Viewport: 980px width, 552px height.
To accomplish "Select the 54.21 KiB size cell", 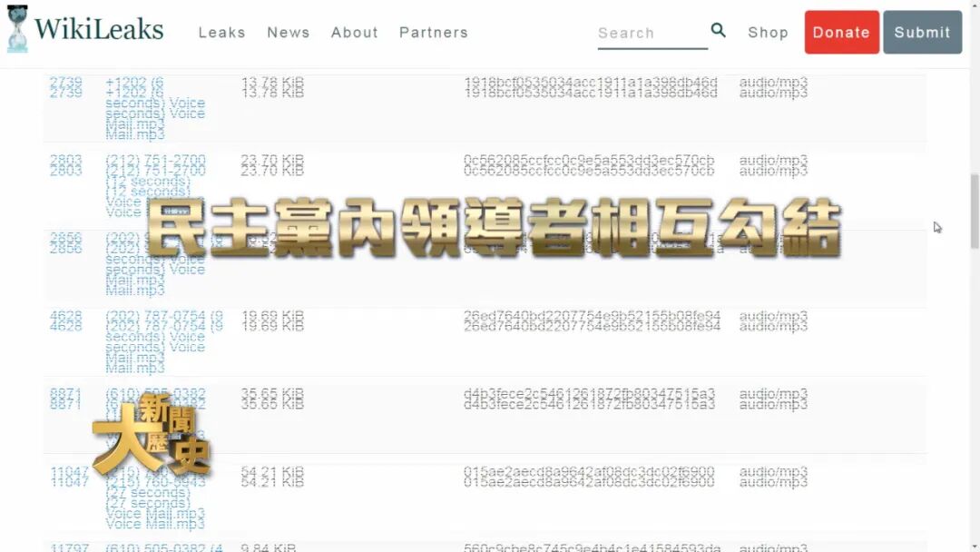I will point(272,477).
